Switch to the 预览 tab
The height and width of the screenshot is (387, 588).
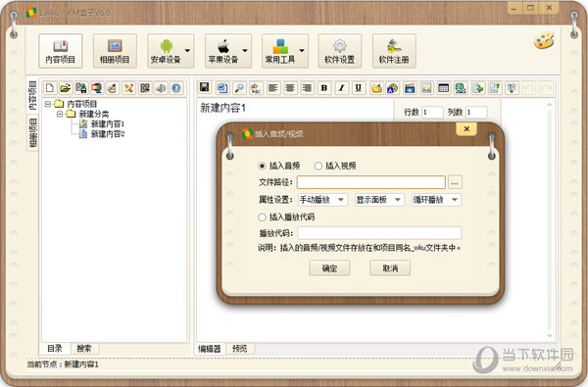point(240,349)
